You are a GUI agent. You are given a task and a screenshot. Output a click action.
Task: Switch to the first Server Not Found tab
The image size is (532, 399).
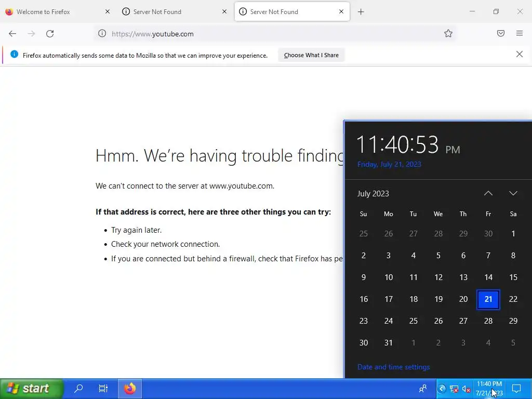click(175, 11)
